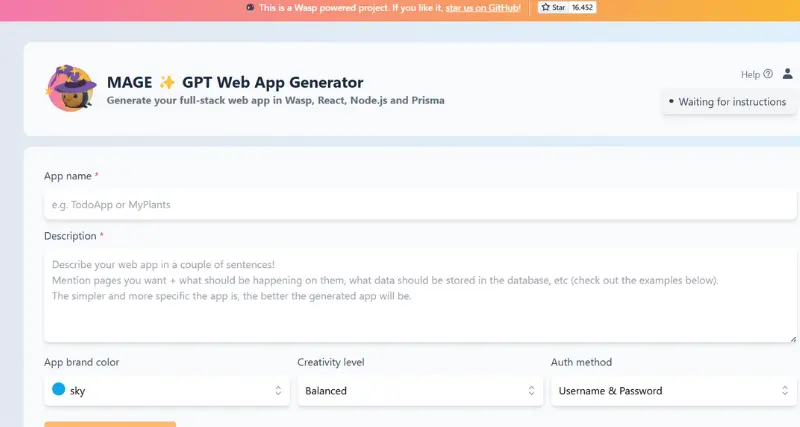Image resolution: width=800 pixels, height=427 pixels.
Task: Click the star icon in GitHub Star button
Action: coord(545,7)
